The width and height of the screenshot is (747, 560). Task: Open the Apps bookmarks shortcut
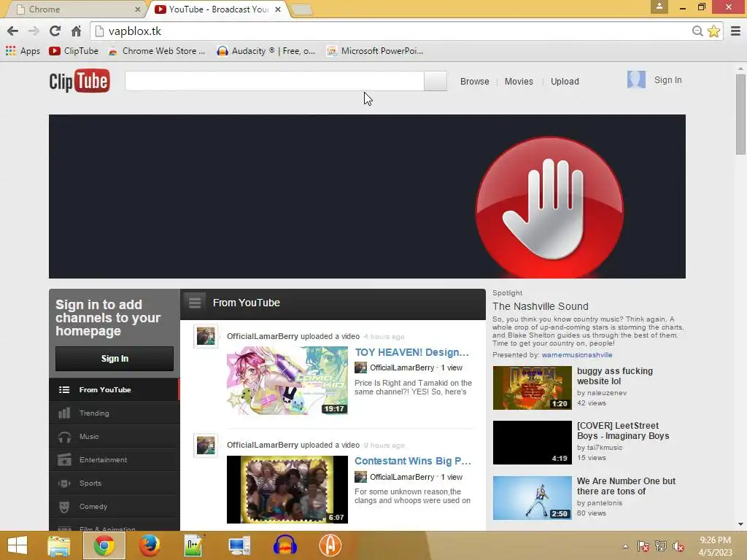[x=23, y=51]
